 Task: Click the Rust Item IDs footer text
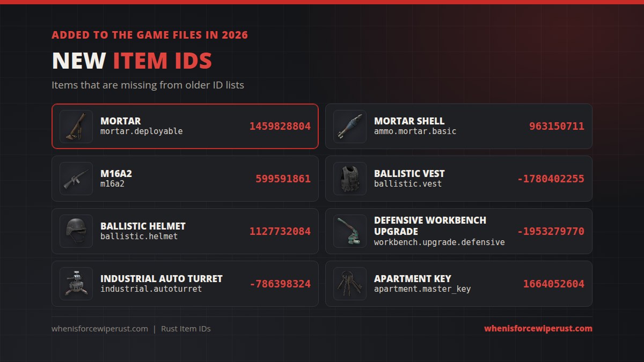click(186, 329)
